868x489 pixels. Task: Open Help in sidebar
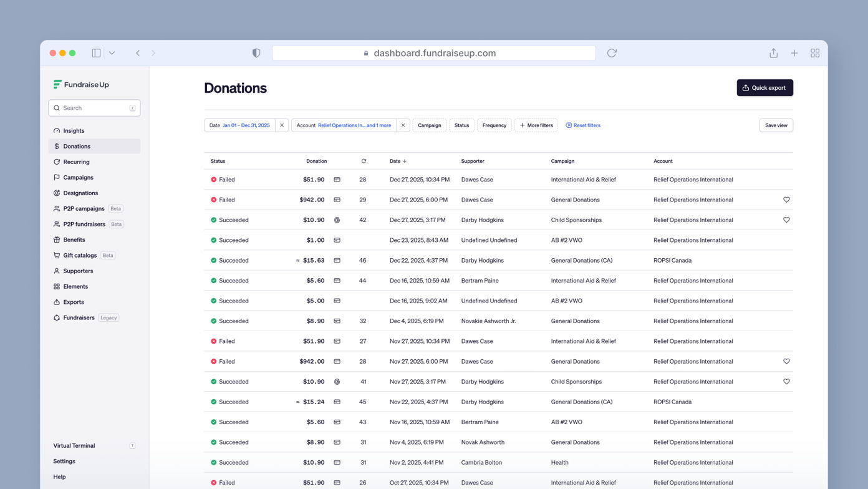coord(59,477)
